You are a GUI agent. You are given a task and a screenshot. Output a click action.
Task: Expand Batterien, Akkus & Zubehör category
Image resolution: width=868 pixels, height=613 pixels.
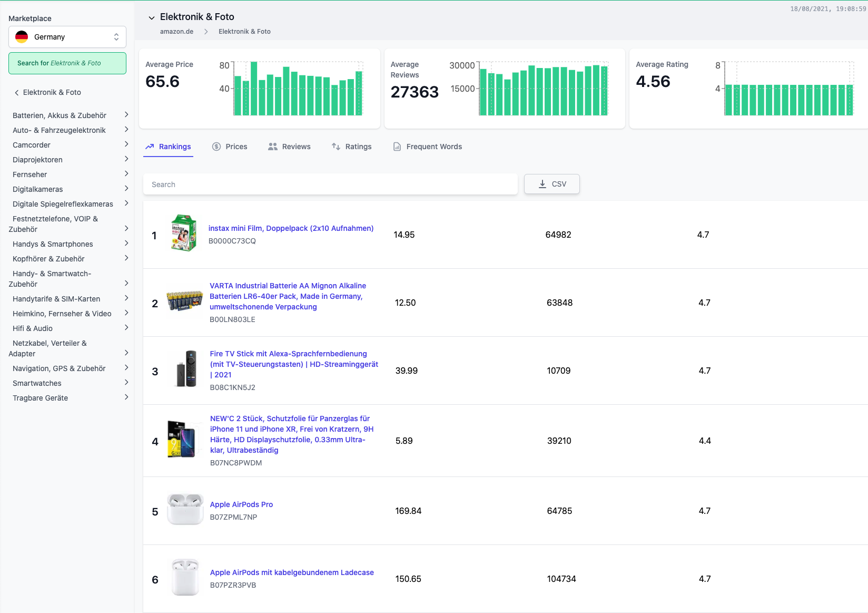[126, 115]
